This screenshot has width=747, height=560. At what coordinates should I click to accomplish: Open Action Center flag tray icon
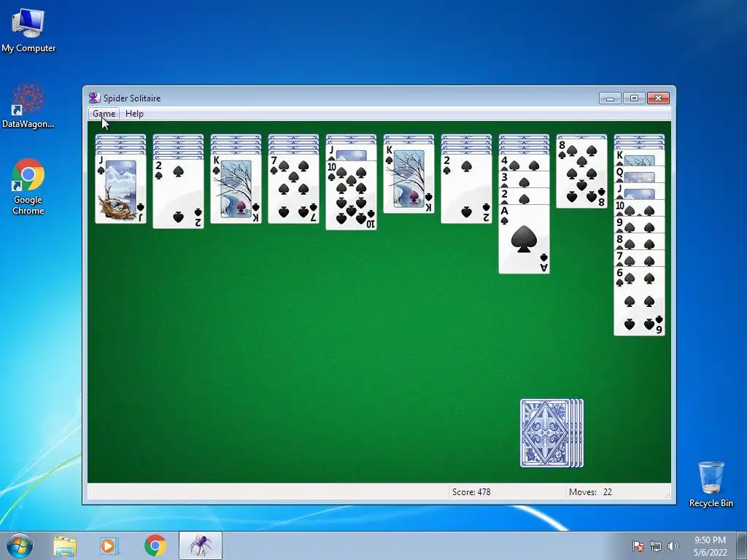pyautogui.click(x=638, y=546)
